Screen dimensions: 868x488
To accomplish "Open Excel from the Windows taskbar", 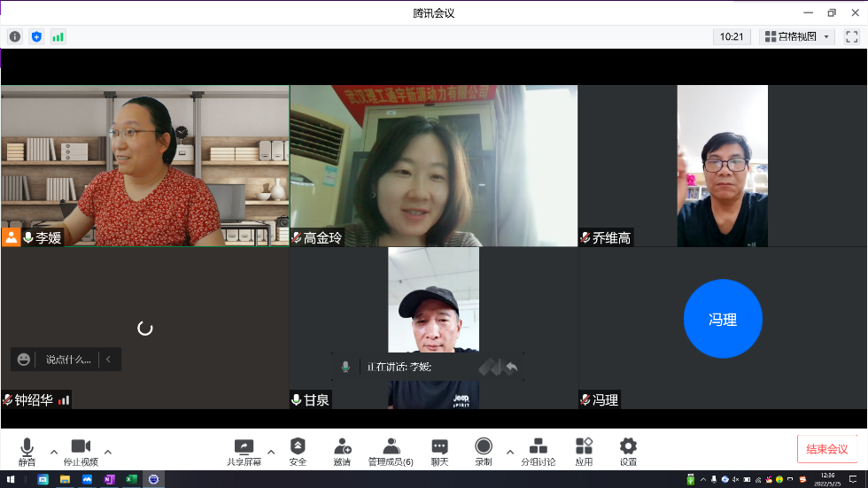I will pos(132,479).
